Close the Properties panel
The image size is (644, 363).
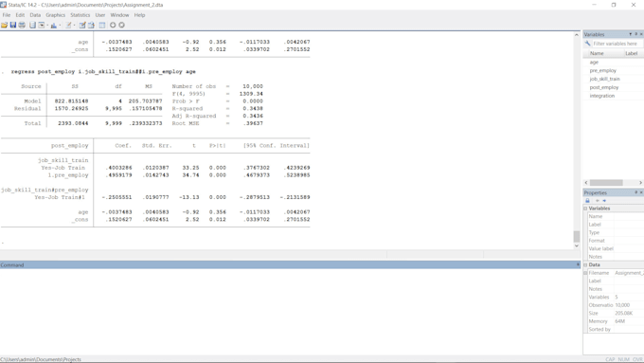(x=641, y=192)
